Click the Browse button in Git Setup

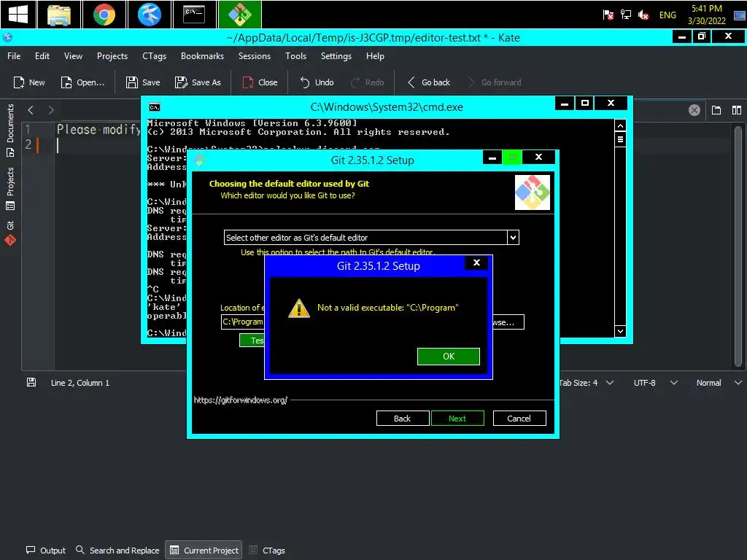(x=508, y=322)
